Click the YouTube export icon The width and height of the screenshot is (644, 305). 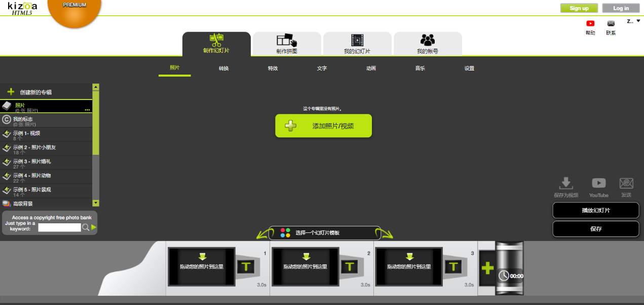pyautogui.click(x=598, y=183)
